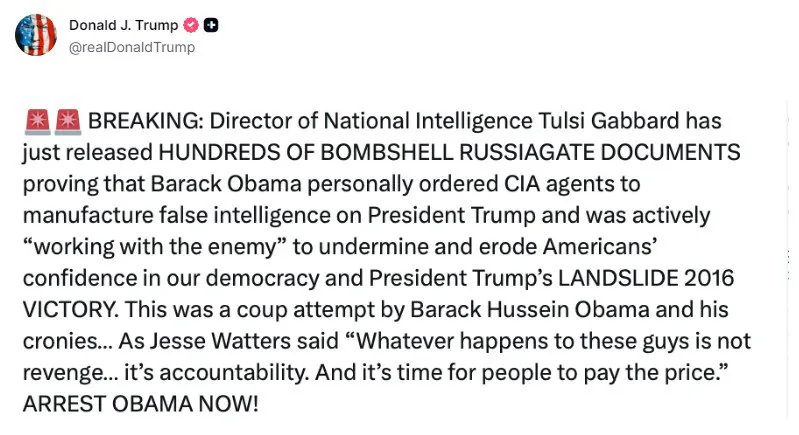799x435 pixels.
Task: Click the first red siren emoji
Action: 36,123
